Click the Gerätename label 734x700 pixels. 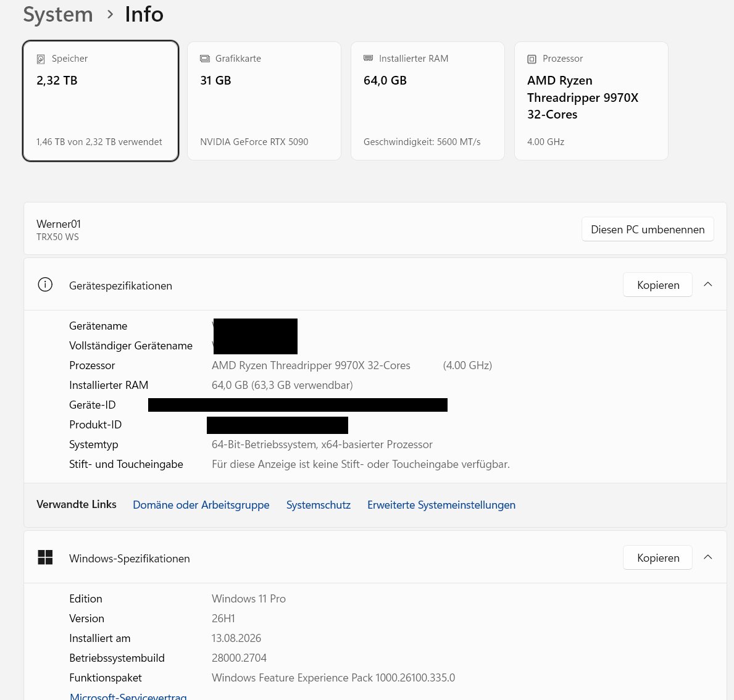98,326
